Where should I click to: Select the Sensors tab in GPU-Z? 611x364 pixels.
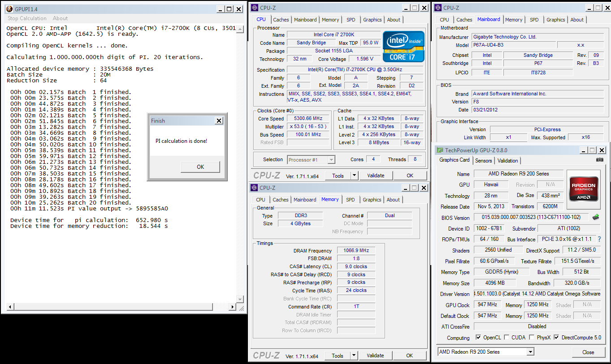coord(484,160)
